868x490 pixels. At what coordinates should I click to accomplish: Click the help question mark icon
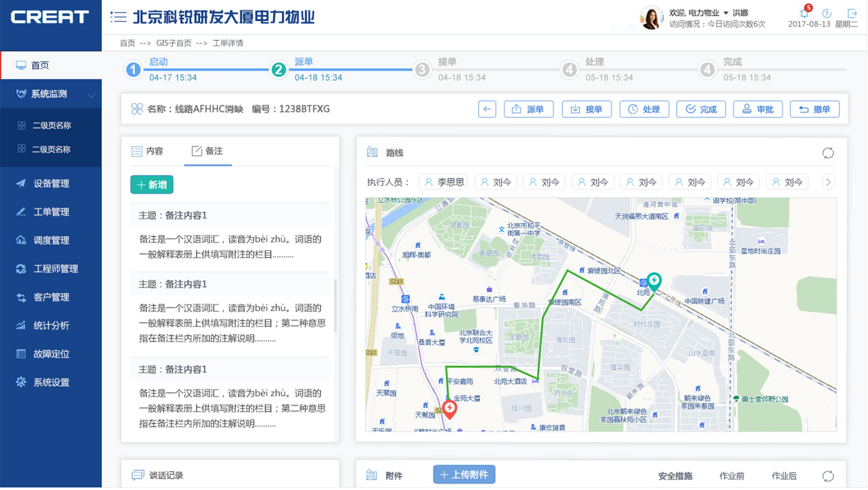pos(827,14)
